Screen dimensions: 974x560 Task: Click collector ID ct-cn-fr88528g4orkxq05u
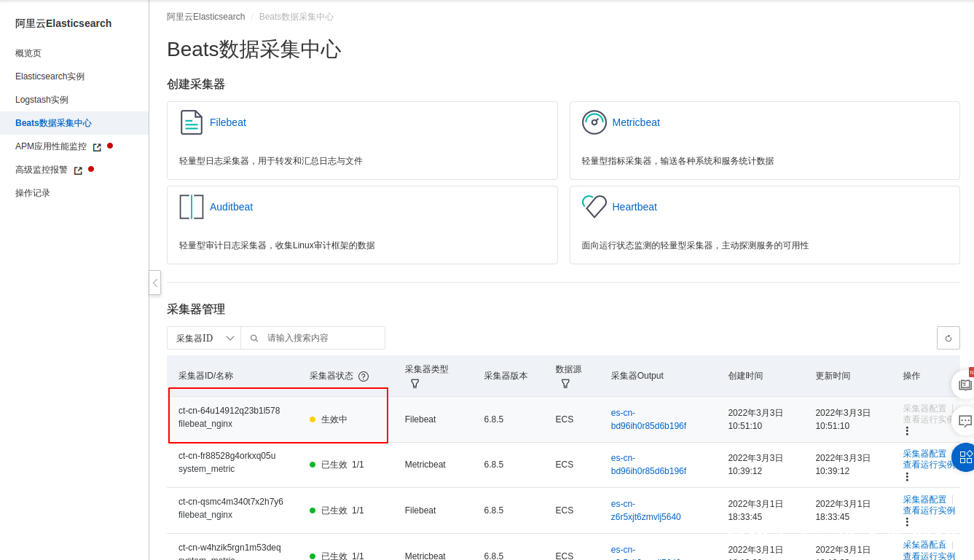point(227,456)
